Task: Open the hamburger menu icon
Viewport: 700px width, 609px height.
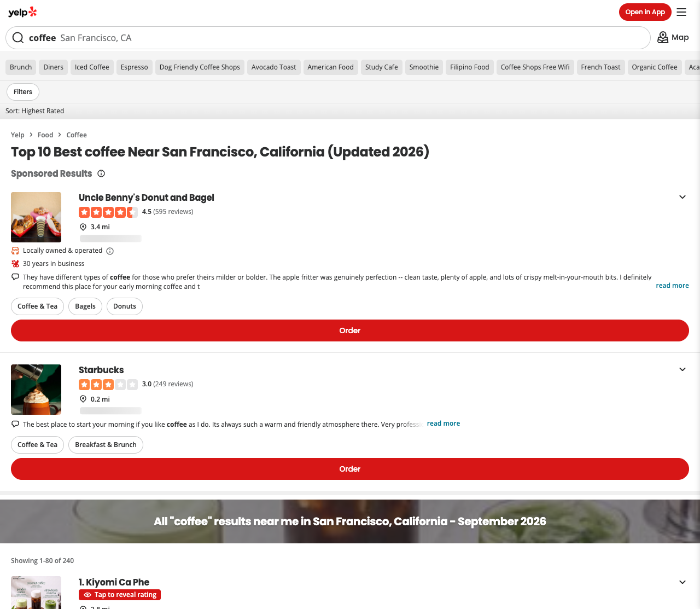Action: tap(681, 12)
